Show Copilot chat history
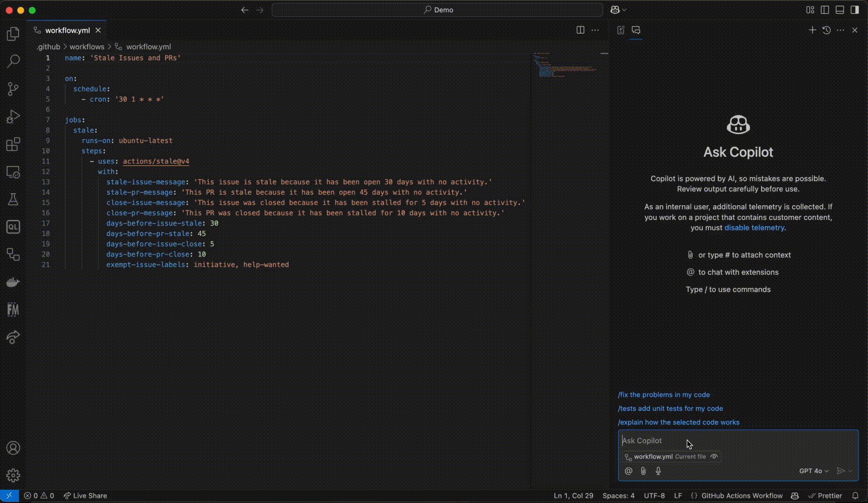Image resolution: width=868 pixels, height=503 pixels. coord(827,30)
